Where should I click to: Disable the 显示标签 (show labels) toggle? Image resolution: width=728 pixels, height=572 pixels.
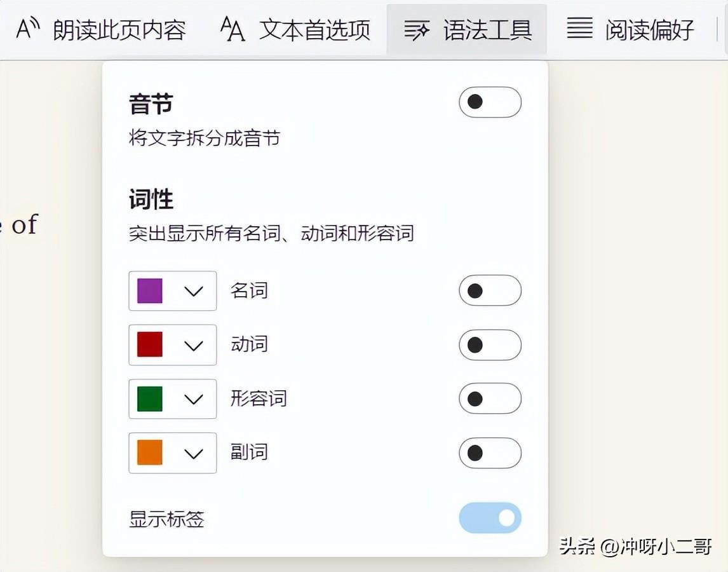tap(490, 518)
